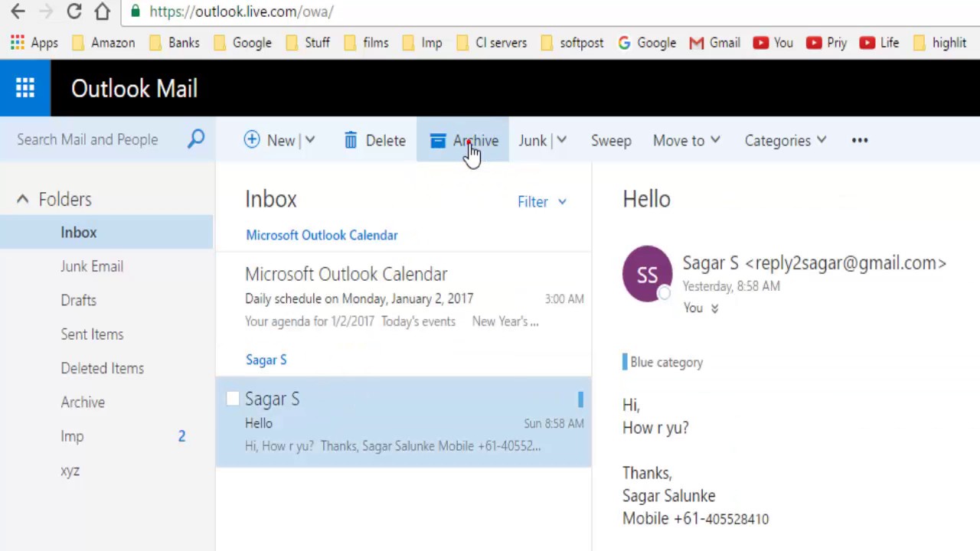This screenshot has width=980, height=551.
Task: Open the Deleted Items folder
Action: [x=102, y=368]
